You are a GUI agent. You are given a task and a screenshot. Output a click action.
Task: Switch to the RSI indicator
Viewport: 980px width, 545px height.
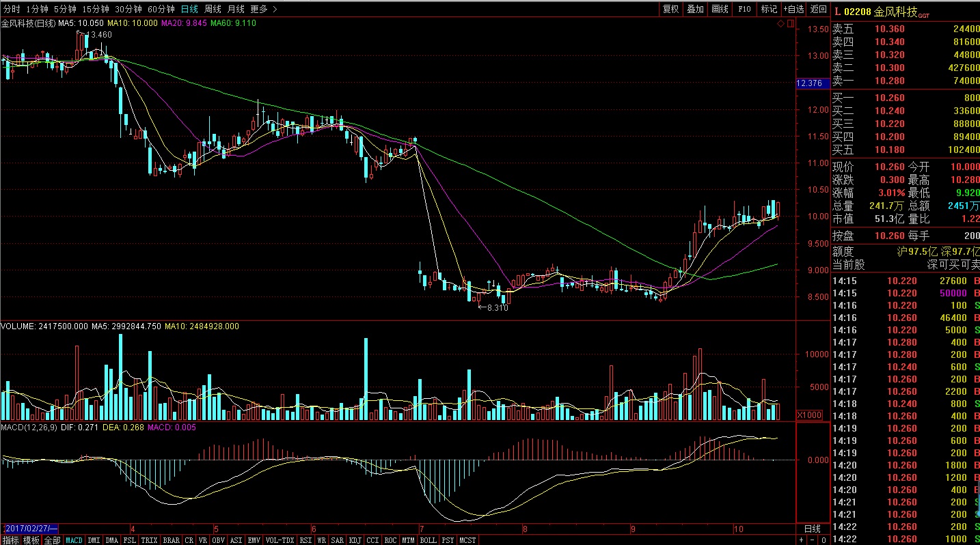[x=305, y=540]
